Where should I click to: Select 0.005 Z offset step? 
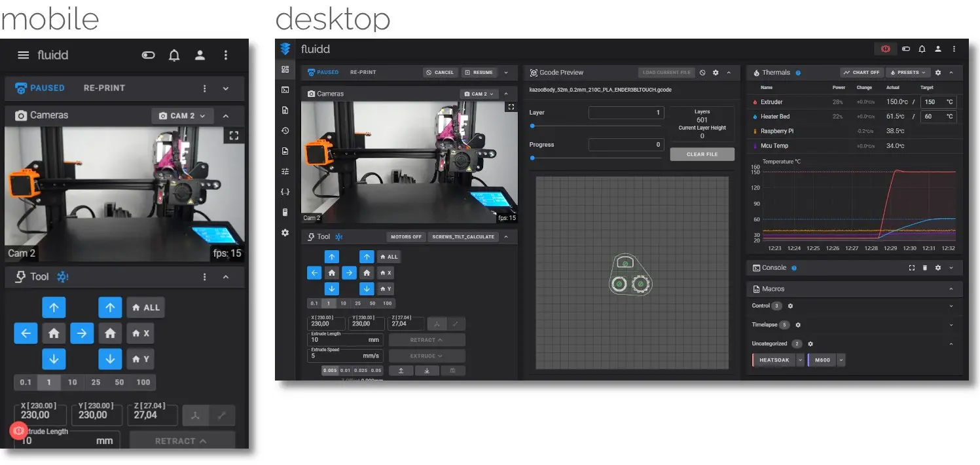329,371
